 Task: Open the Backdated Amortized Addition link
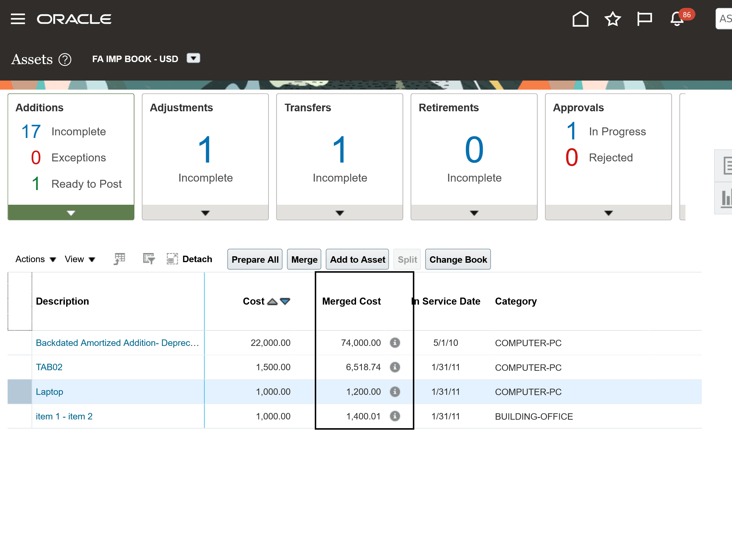pyautogui.click(x=117, y=343)
